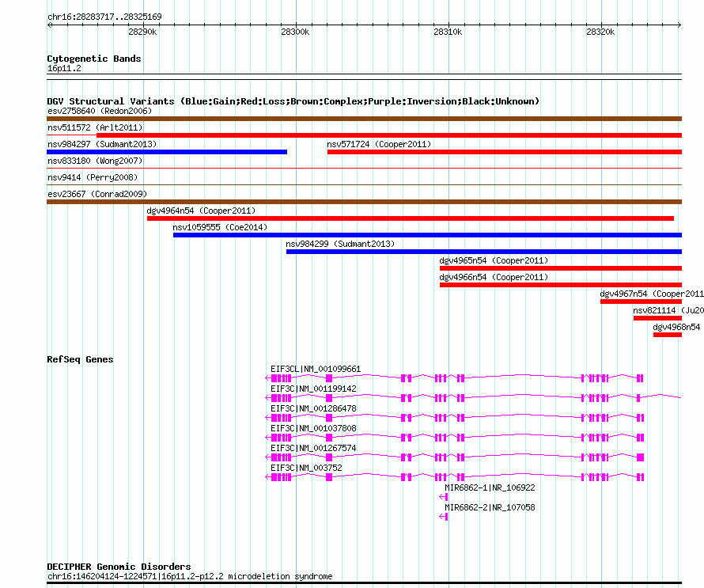Click the red bar under dgv4968n54
The width and height of the screenshot is (704, 588).
(x=668, y=335)
